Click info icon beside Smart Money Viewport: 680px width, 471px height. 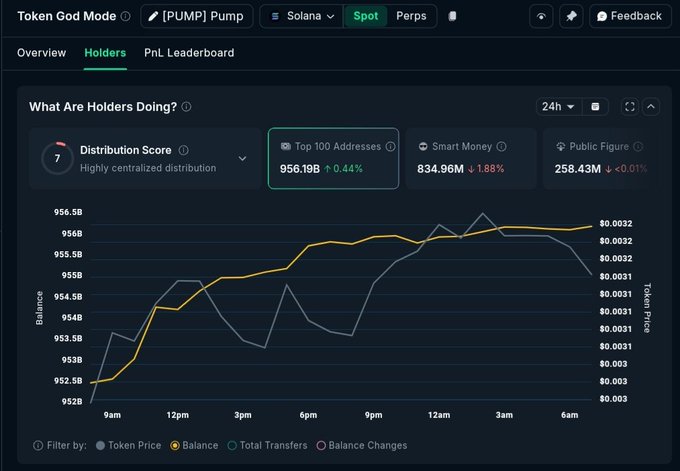click(501, 146)
